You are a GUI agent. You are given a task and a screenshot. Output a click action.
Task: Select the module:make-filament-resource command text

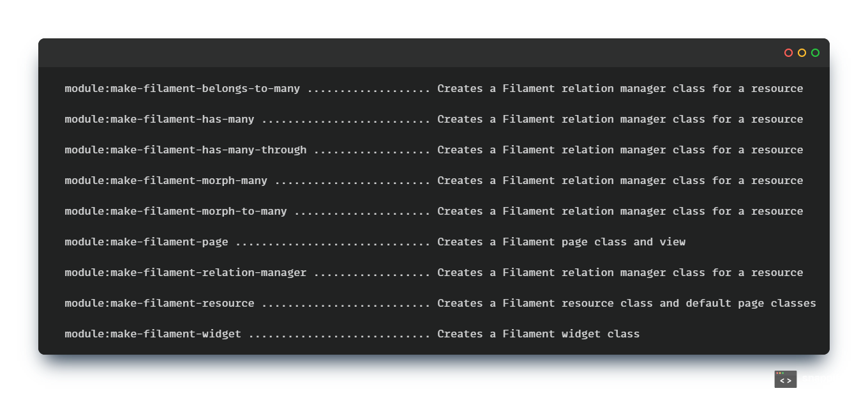click(160, 304)
